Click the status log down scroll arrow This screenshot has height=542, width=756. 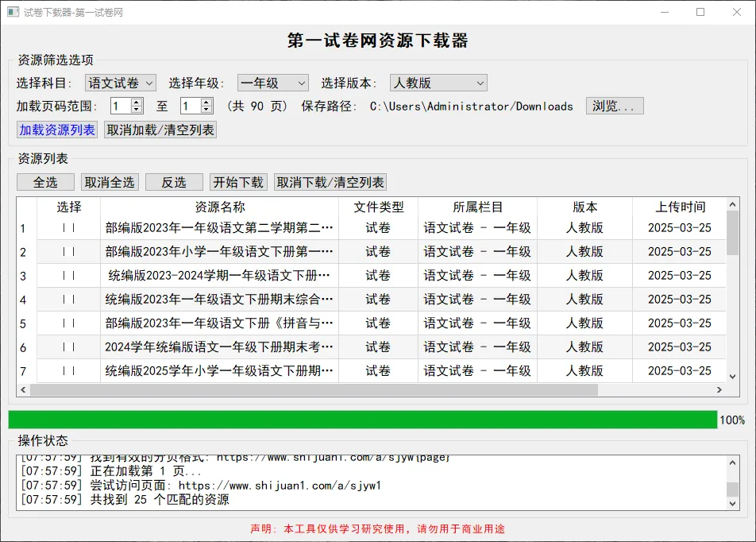tap(732, 503)
